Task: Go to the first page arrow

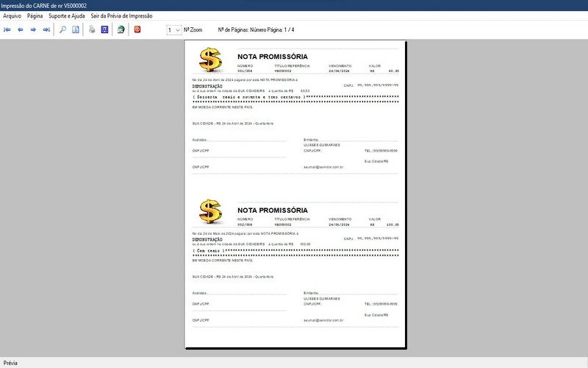Action: click(7, 29)
